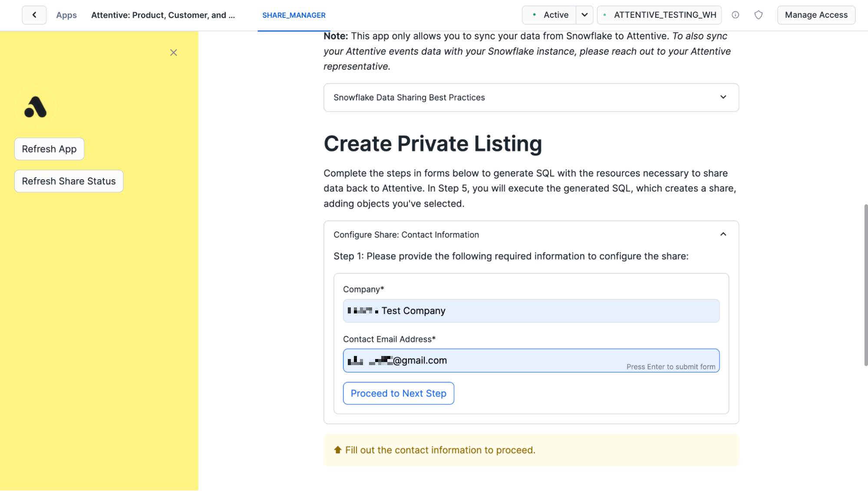Click the Active status button
The height and width of the screenshot is (491, 868).
pos(549,15)
